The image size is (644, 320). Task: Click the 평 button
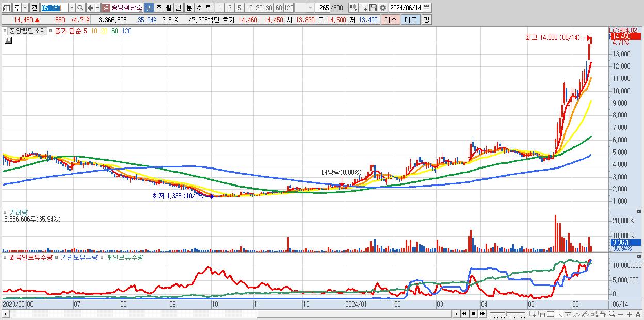click(426, 20)
